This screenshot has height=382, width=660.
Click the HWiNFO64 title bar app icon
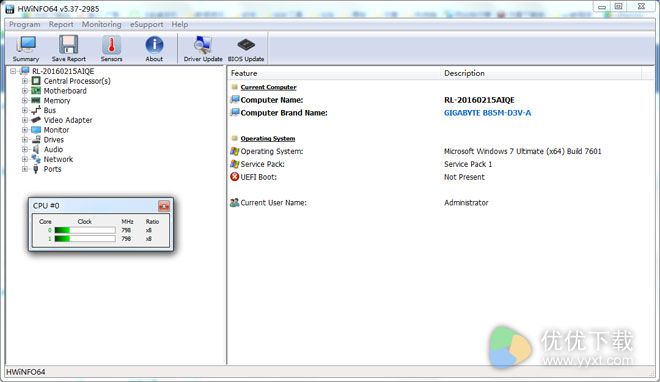point(10,8)
